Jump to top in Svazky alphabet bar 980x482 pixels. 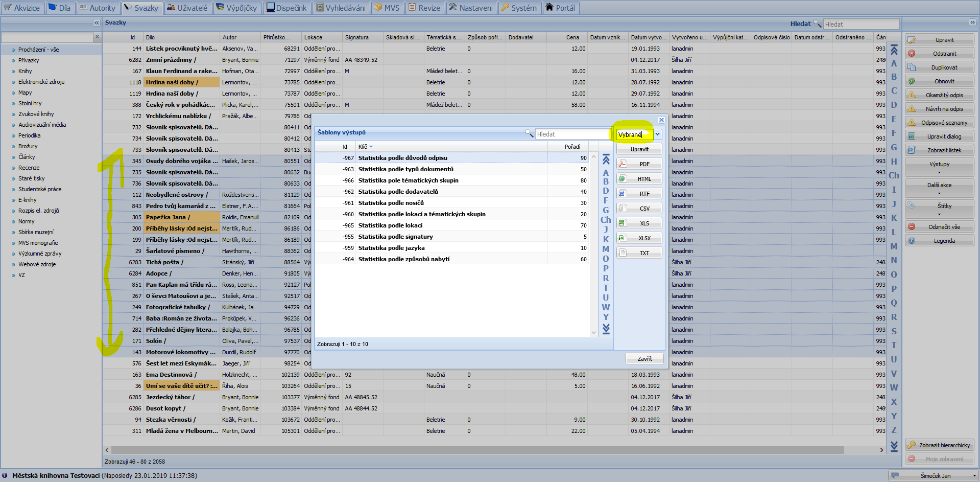(x=894, y=50)
